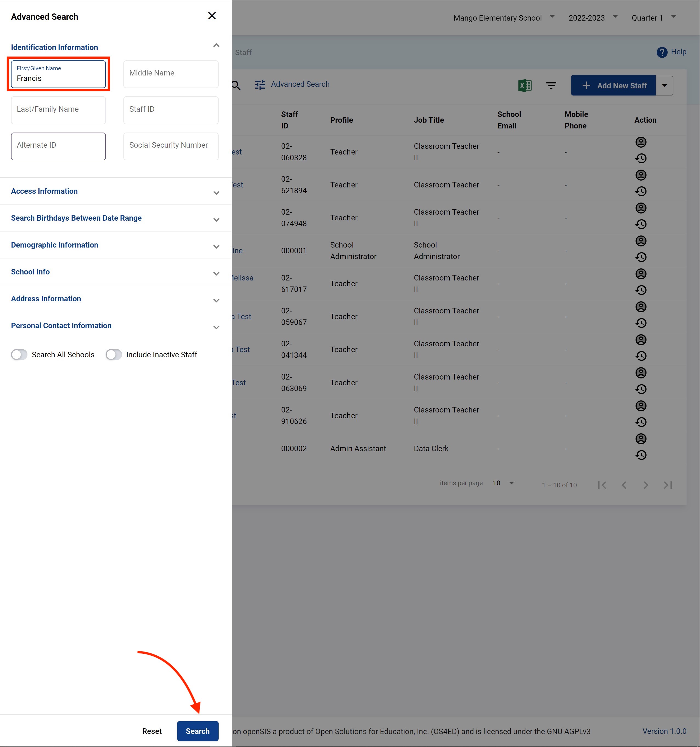This screenshot has width=700, height=747.
Task: Expand Demographic Information section
Action: [x=216, y=246]
